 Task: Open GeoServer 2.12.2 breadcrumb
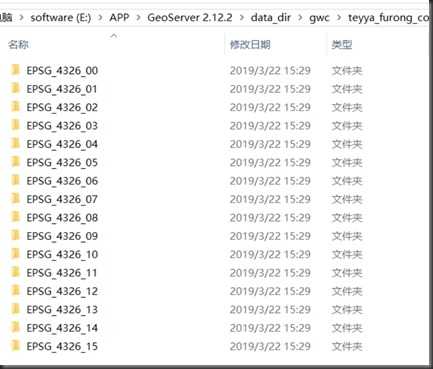190,17
